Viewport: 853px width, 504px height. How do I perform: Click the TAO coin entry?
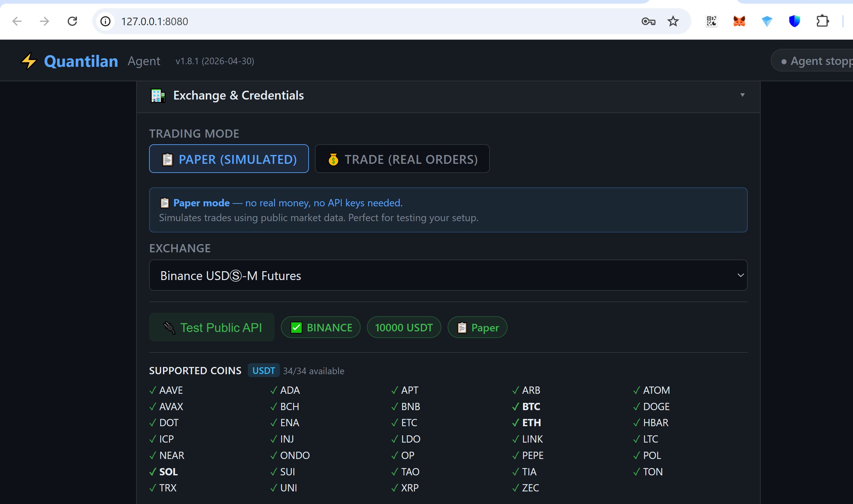tap(405, 472)
